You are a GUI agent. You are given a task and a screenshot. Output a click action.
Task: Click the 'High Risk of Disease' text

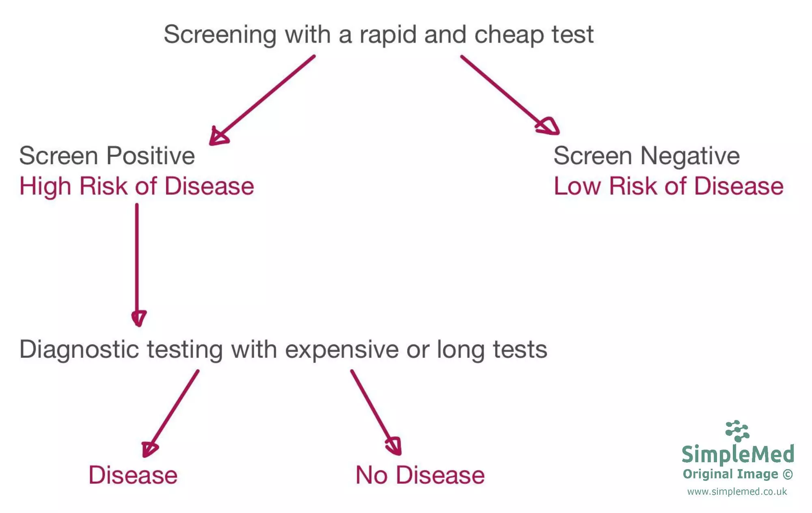point(137,186)
